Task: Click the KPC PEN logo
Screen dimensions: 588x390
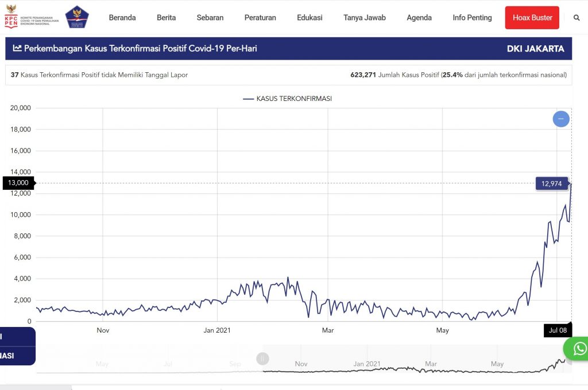Action: point(31,17)
